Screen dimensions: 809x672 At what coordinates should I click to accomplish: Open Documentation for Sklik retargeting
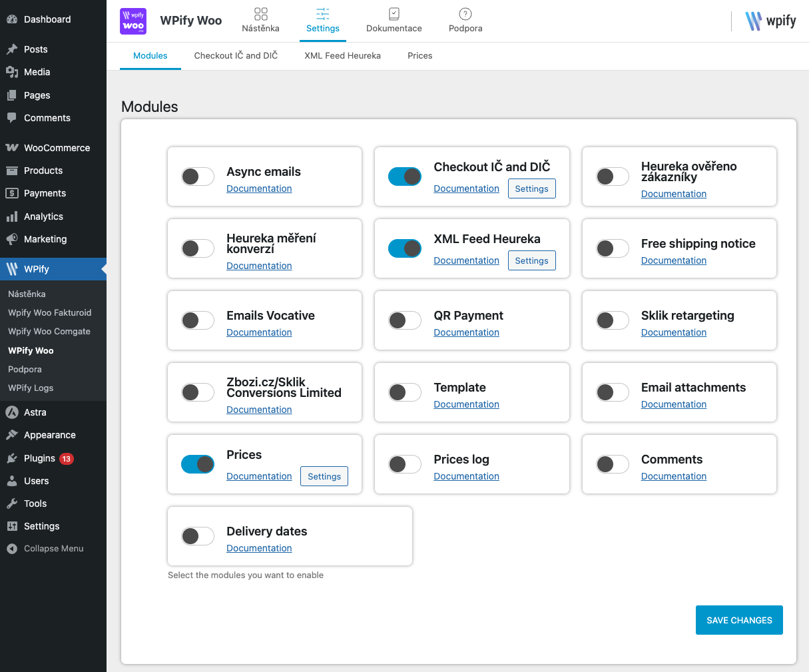[673, 332]
